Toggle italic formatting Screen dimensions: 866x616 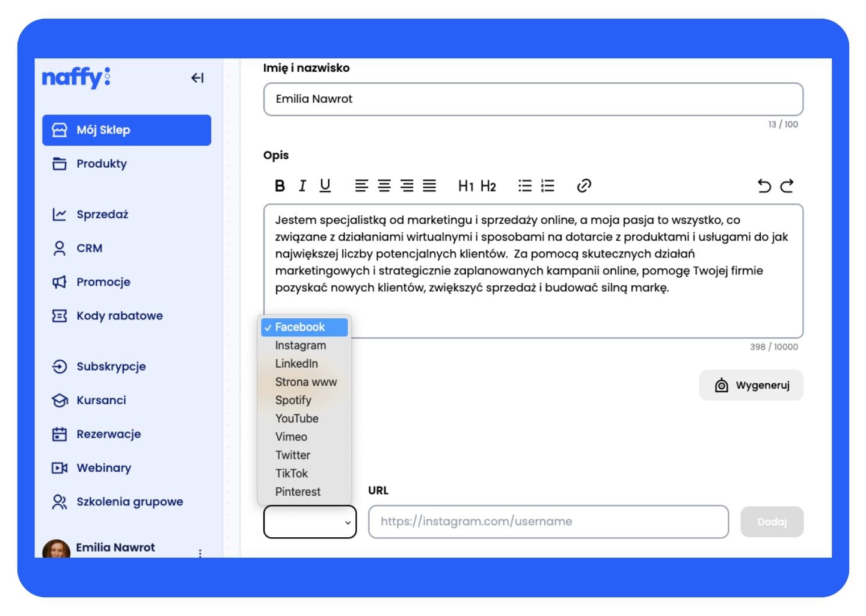[302, 186]
